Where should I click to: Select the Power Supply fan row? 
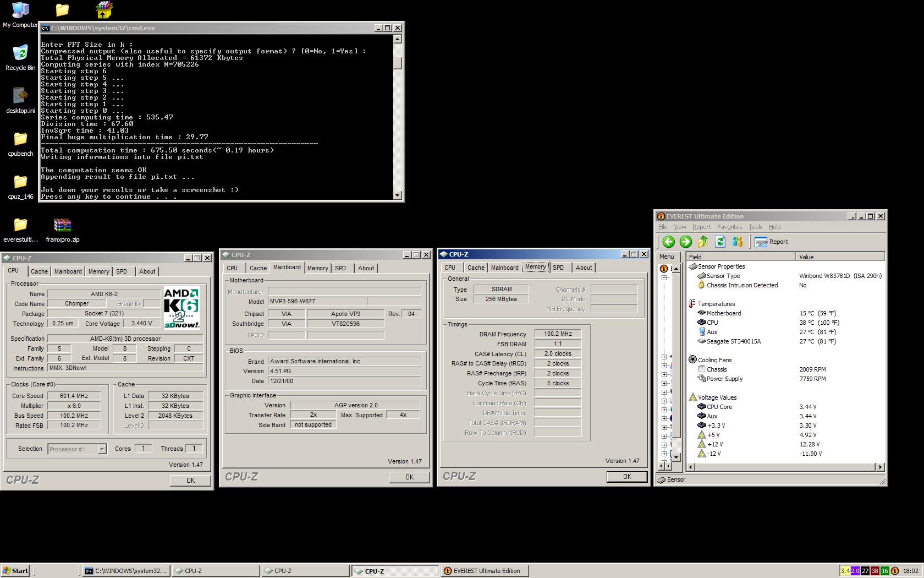point(786,379)
